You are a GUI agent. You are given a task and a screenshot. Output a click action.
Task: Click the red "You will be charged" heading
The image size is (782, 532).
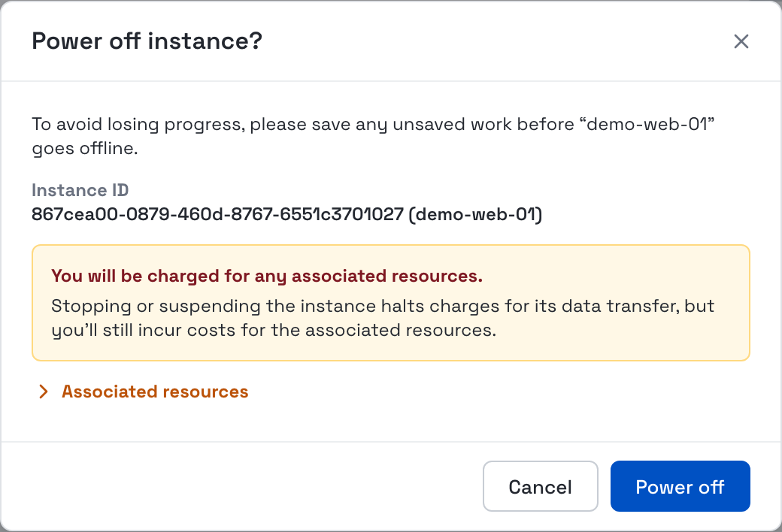tap(267, 276)
